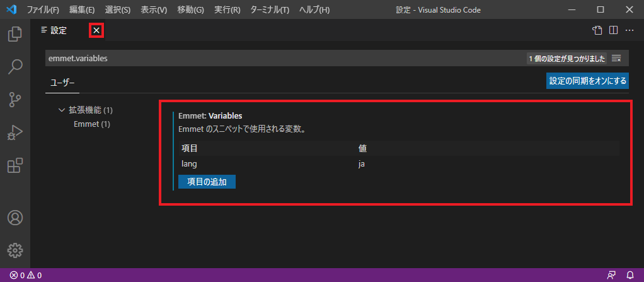This screenshot has width=644, height=282.
Task: Open settings JSON file icon
Action: 597,30
